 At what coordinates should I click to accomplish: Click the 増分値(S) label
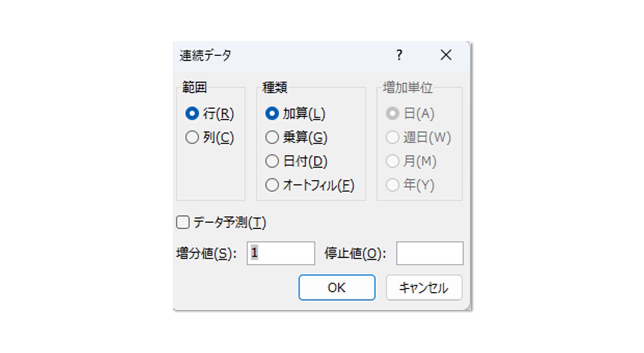click(206, 254)
